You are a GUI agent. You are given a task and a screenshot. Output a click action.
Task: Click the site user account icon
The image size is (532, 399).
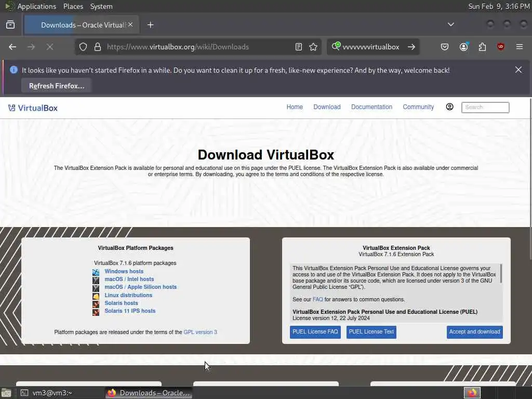point(449,107)
